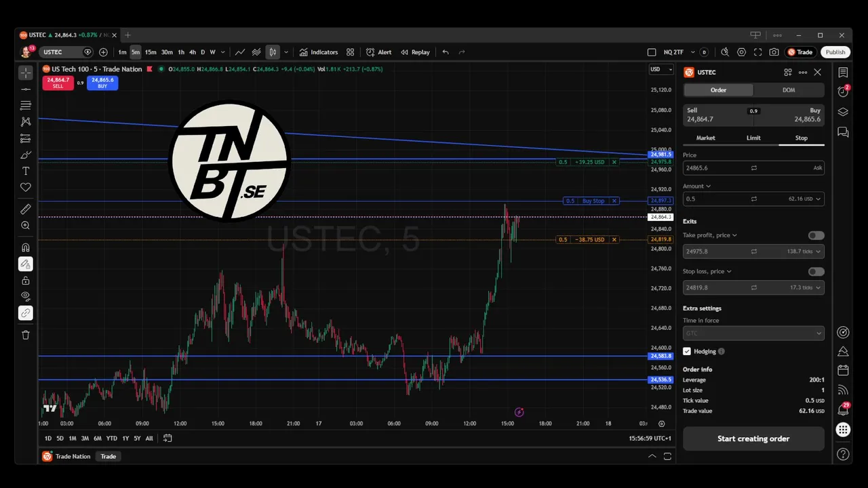Select the candlestick chart style icon
Image resolution: width=868 pixels, height=488 pixels.
(273, 52)
